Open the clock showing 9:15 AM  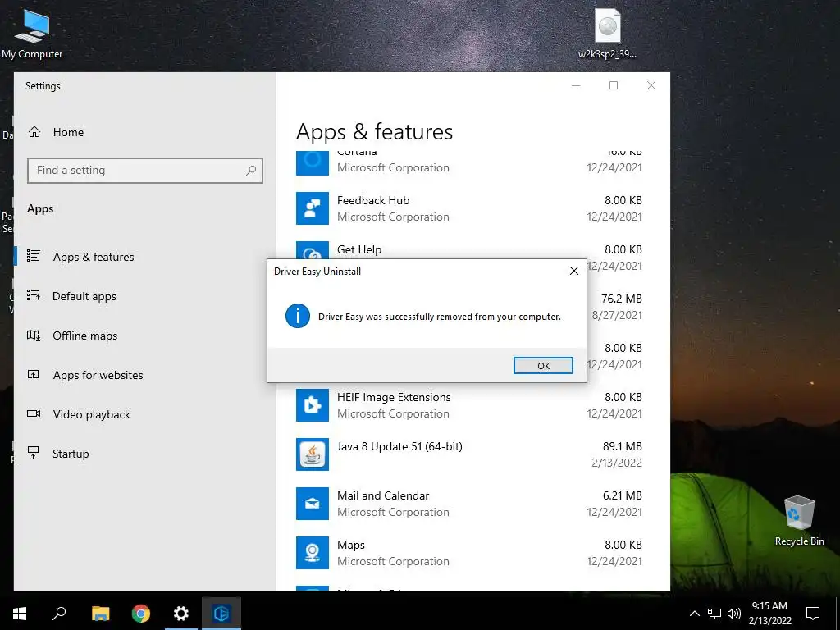769,614
